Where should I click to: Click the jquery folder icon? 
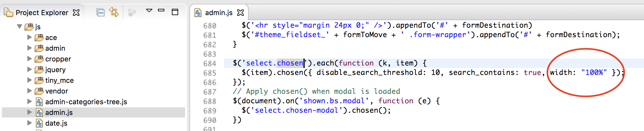click(x=39, y=70)
